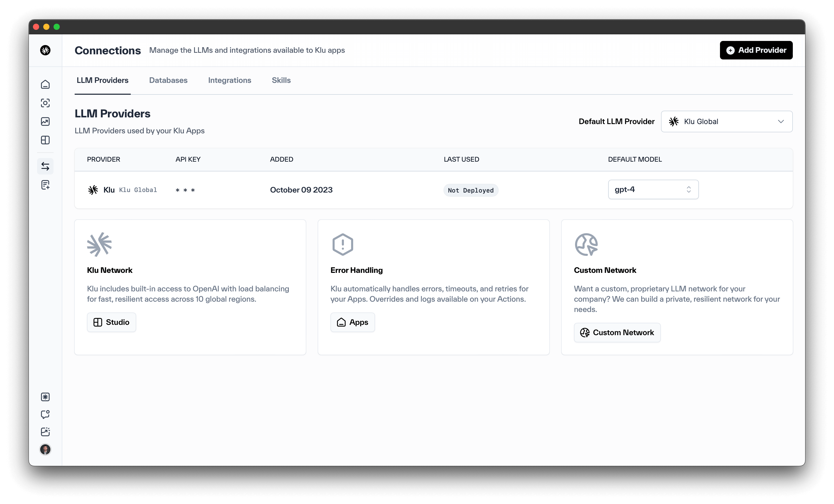Click the Studio button in Klu Network card
Screen dimensions: 834x504
point(111,322)
